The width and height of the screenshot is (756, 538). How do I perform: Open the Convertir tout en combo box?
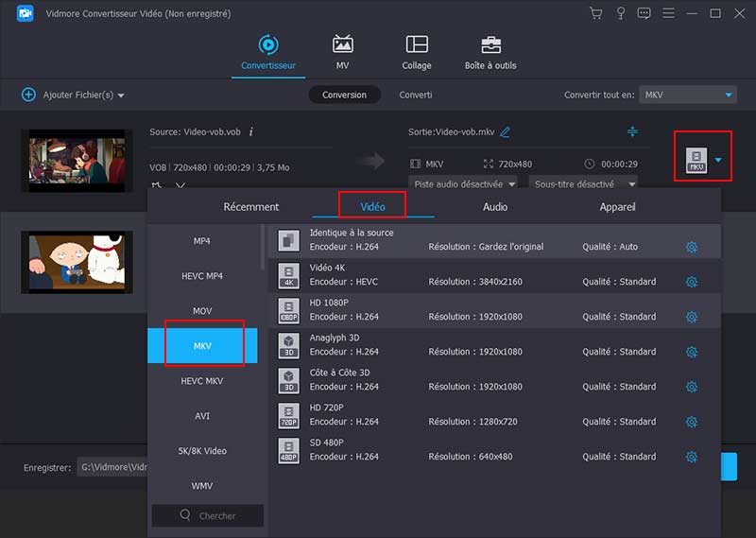[x=687, y=95]
